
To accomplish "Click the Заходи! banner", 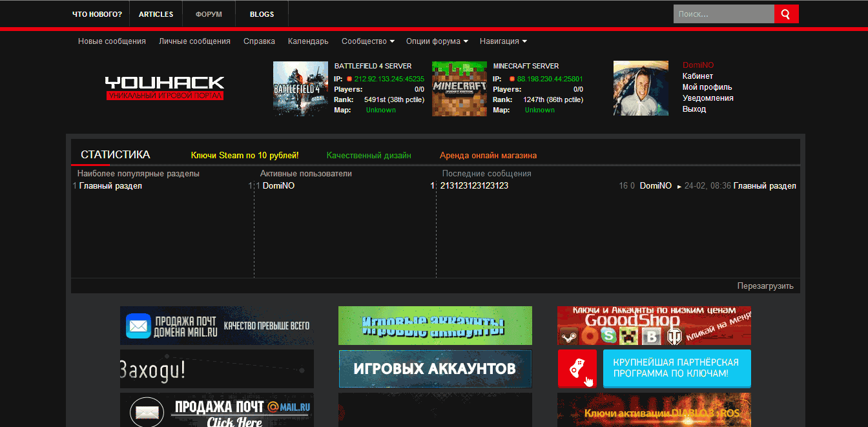I will (x=217, y=369).
